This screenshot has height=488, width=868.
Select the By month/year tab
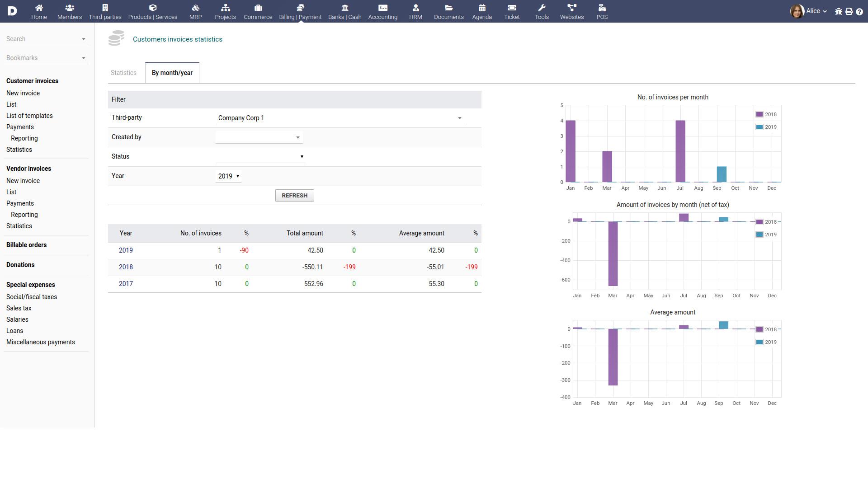[x=172, y=72]
